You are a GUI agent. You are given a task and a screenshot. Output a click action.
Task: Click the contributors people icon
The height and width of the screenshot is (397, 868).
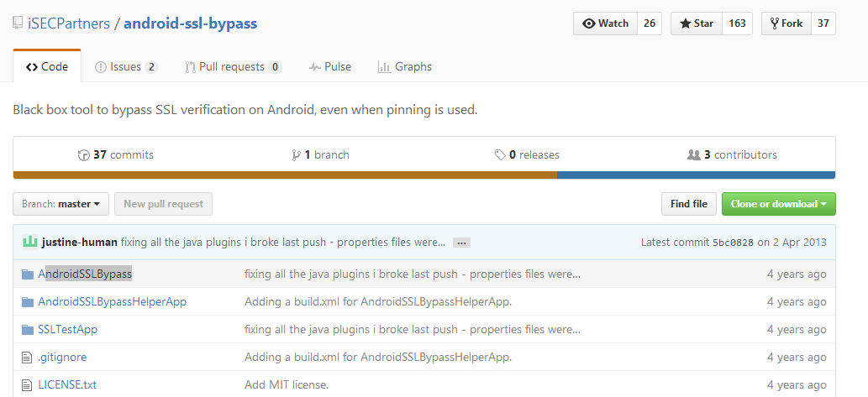[x=693, y=155]
